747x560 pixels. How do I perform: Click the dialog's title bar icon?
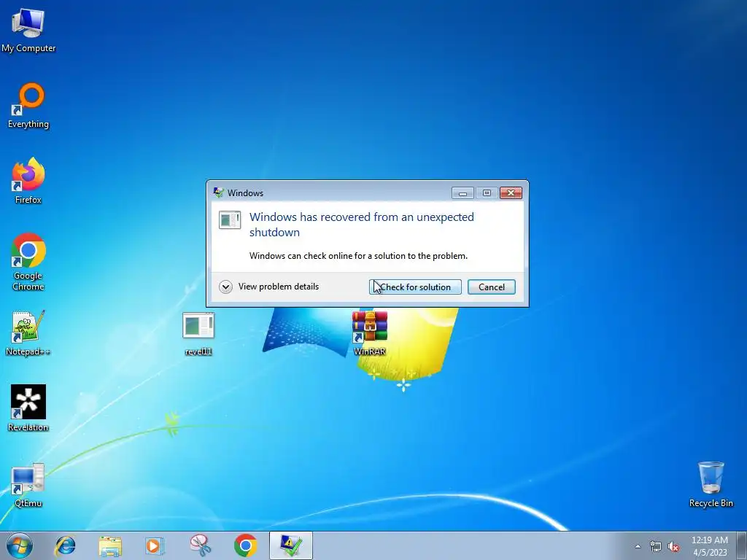pyautogui.click(x=219, y=192)
